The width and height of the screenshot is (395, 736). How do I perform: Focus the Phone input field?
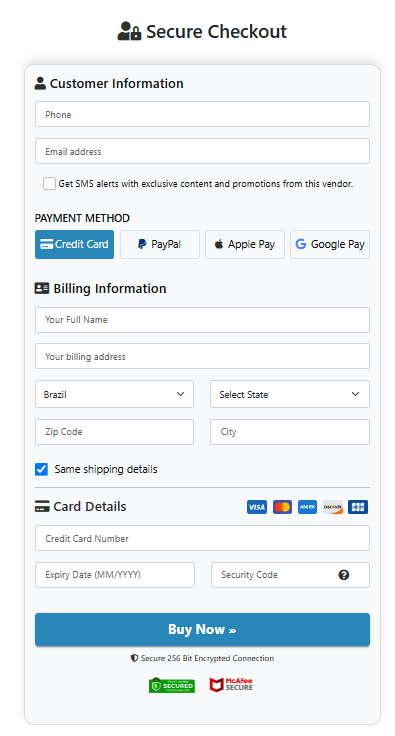pyautogui.click(x=202, y=114)
